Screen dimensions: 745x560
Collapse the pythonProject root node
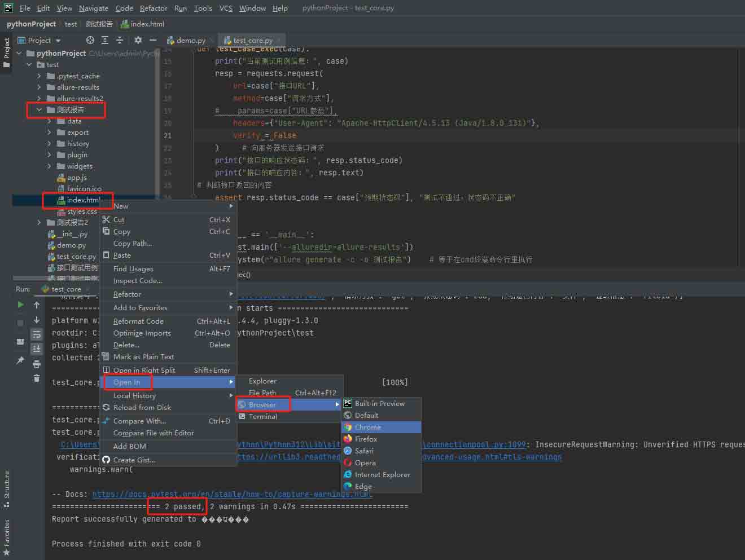[19, 53]
